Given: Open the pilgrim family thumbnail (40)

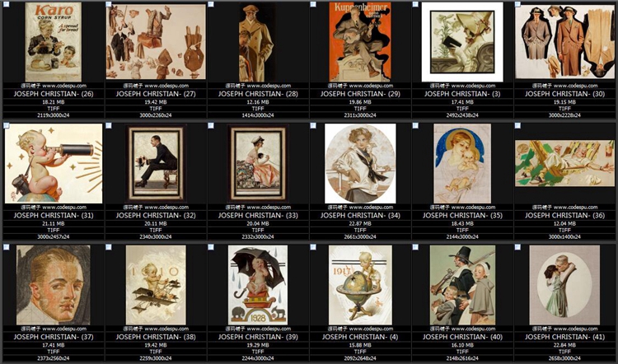Looking at the screenshot, I should pyautogui.click(x=462, y=285).
